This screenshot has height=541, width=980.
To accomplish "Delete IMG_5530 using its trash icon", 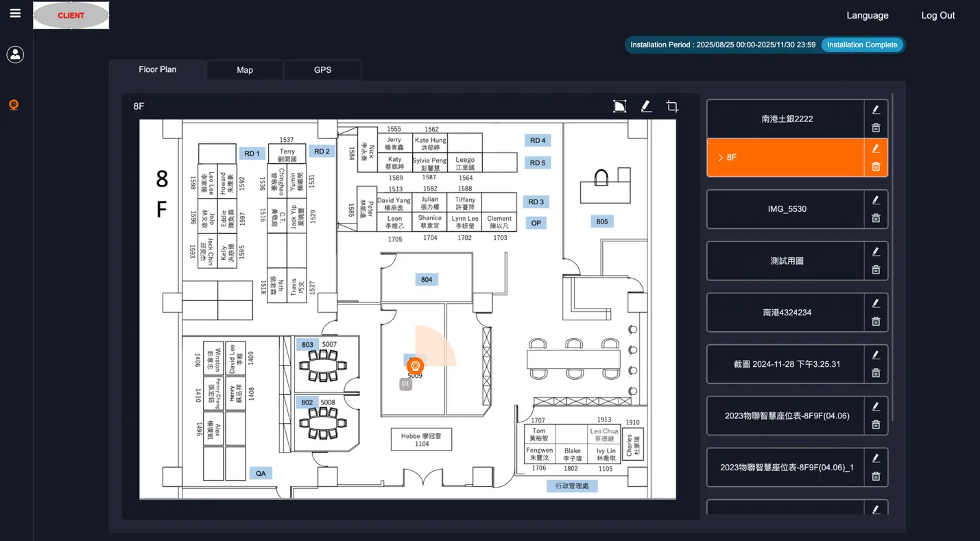I will [876, 218].
